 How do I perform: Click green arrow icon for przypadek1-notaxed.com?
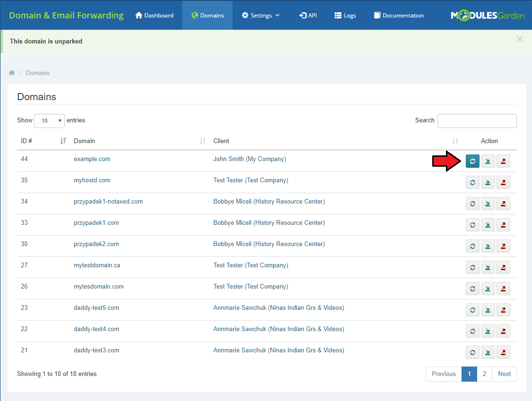tap(488, 204)
